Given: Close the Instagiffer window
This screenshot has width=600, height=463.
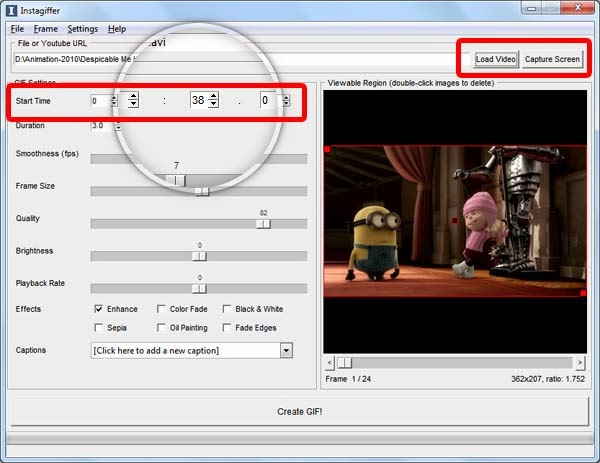Looking at the screenshot, I should pyautogui.click(x=577, y=8).
